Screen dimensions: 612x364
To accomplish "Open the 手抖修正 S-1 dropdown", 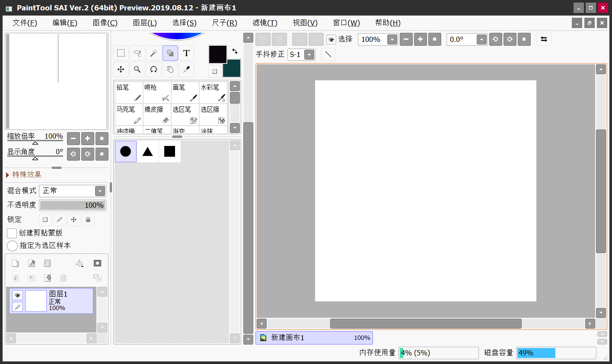I will point(309,55).
